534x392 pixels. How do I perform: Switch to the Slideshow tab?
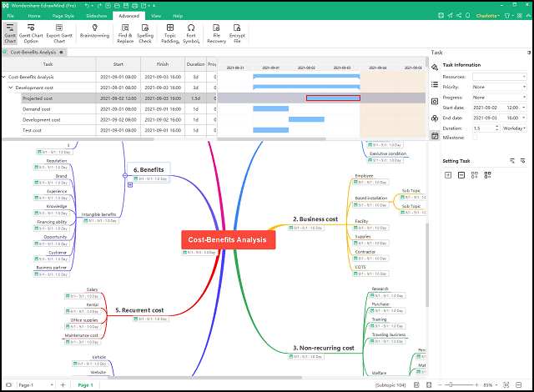point(97,16)
